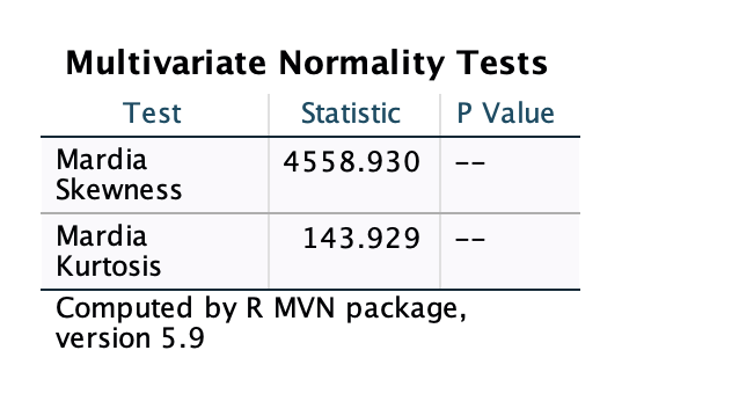Click the divider between Statistic and P Value headers
739x394 pixels.
point(440,115)
